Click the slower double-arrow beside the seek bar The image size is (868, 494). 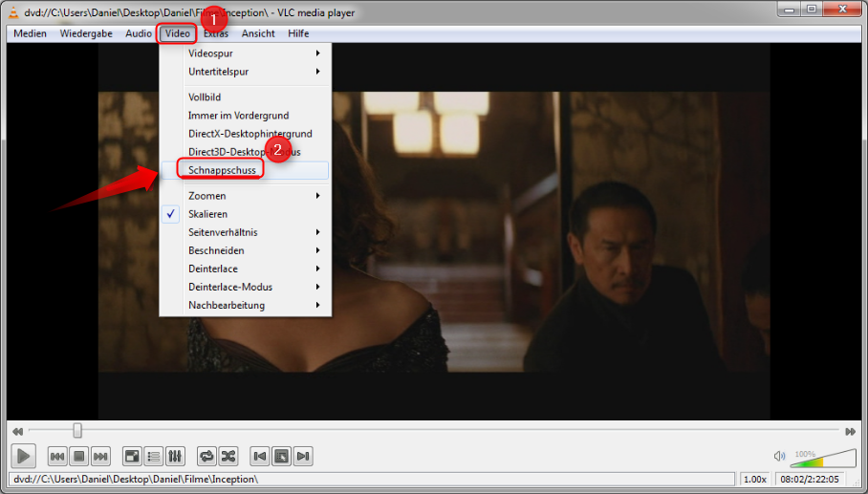pyautogui.click(x=18, y=432)
